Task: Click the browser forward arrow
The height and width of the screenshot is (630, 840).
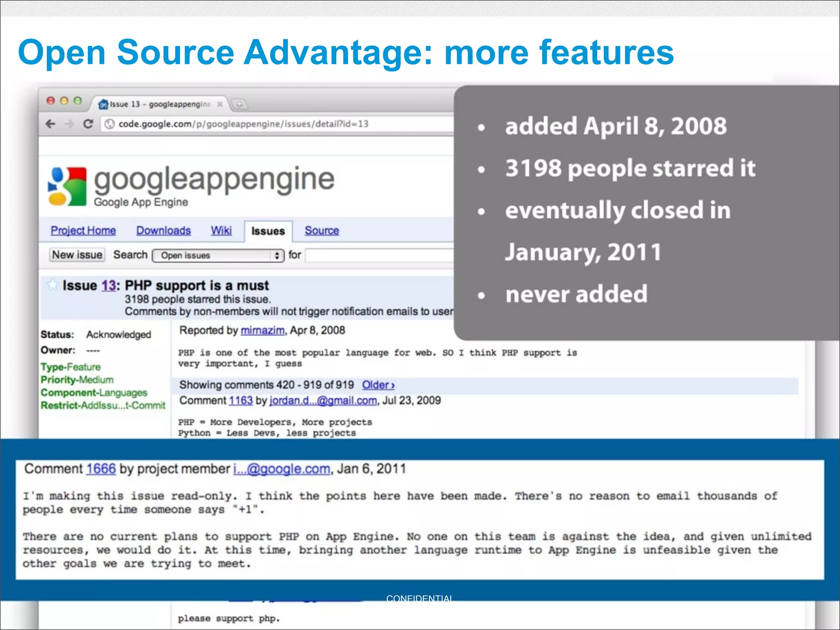Action: (x=69, y=124)
